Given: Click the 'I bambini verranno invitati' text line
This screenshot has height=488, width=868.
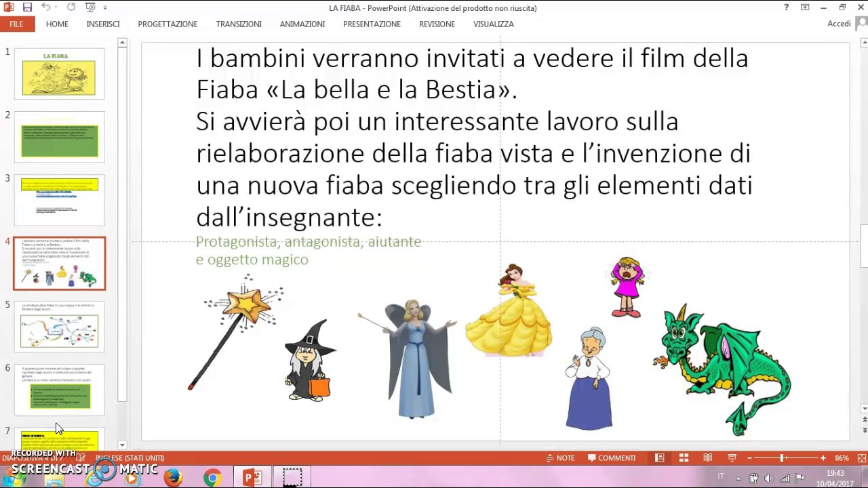Looking at the screenshot, I should coord(472,58).
